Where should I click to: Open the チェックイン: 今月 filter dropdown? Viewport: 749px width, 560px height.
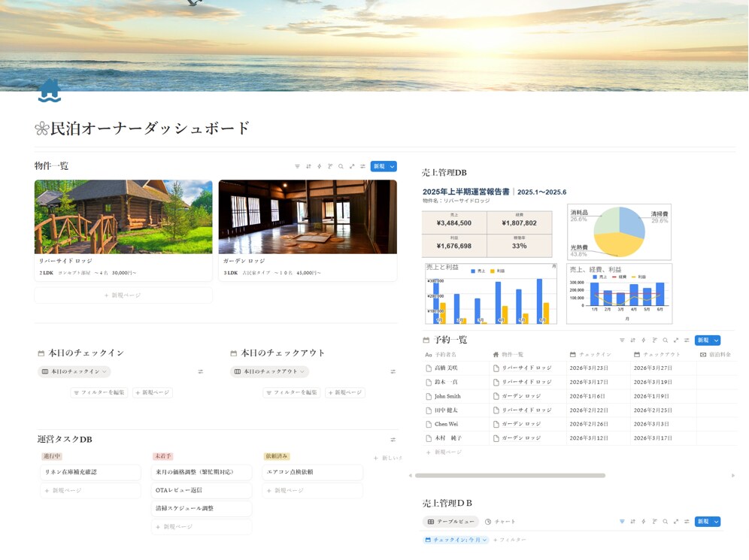[x=456, y=540]
